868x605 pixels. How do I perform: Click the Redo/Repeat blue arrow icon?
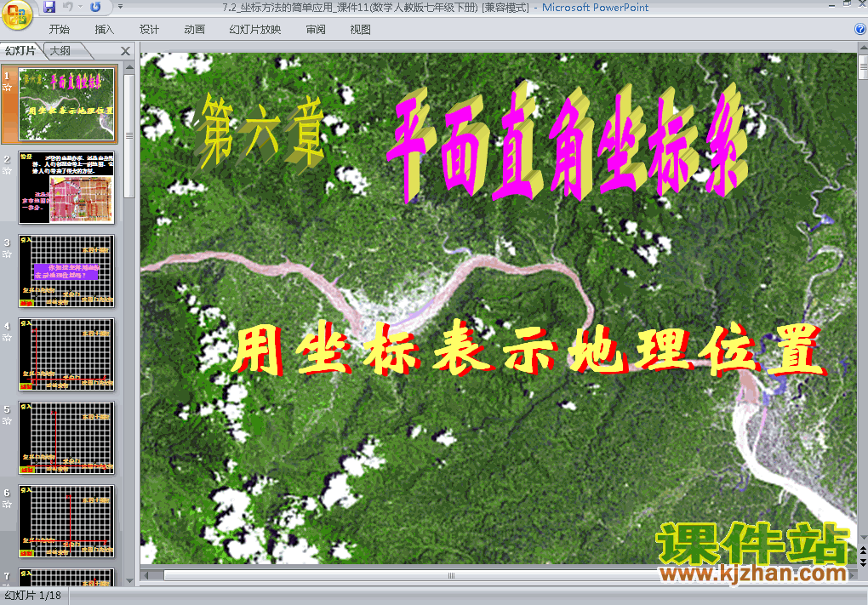coord(95,7)
